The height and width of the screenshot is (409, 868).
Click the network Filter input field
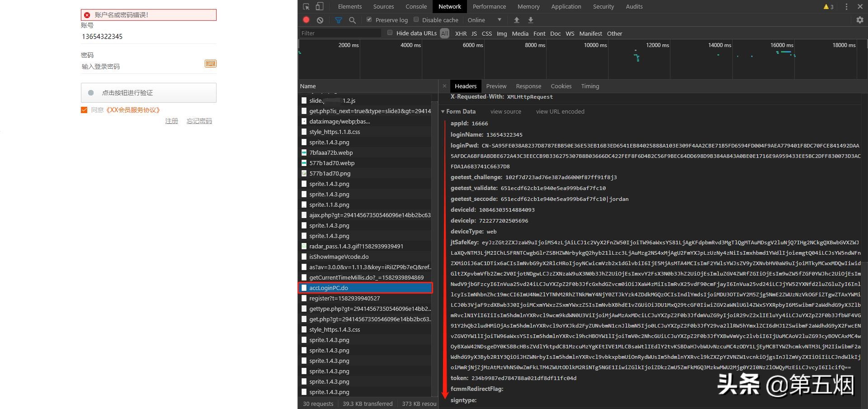[x=340, y=33]
